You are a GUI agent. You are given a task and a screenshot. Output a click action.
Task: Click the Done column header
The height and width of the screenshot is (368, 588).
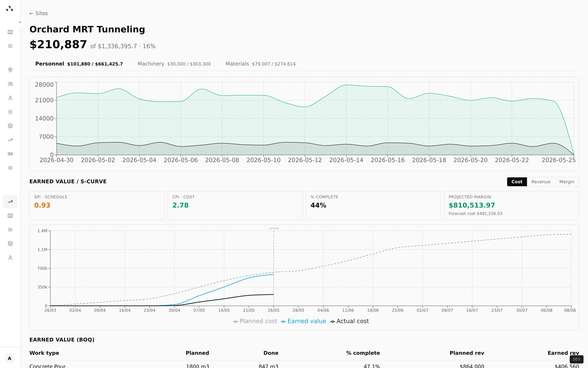pyautogui.click(x=271, y=353)
